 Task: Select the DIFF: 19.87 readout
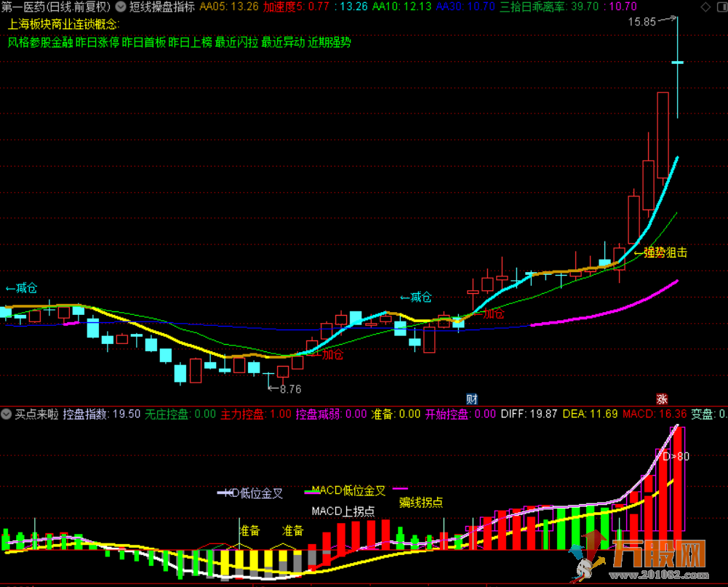click(x=529, y=414)
